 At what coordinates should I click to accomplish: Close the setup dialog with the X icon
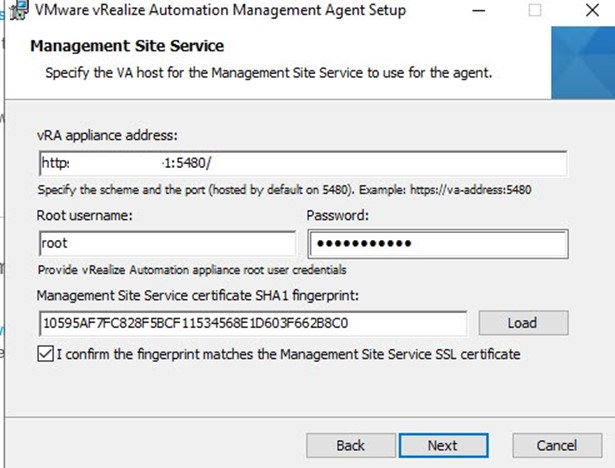[x=592, y=10]
